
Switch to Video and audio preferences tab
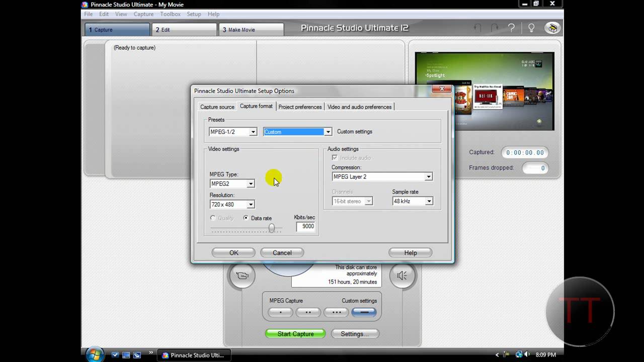(x=359, y=107)
